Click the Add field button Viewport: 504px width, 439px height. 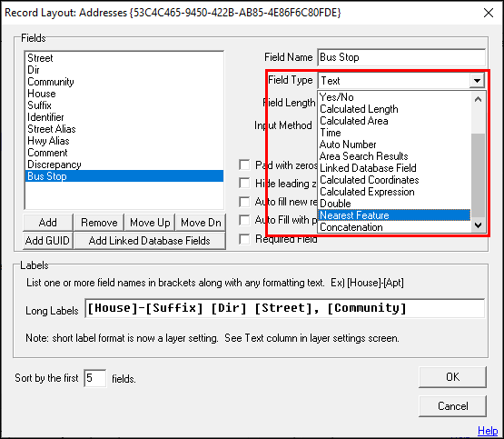[48, 223]
